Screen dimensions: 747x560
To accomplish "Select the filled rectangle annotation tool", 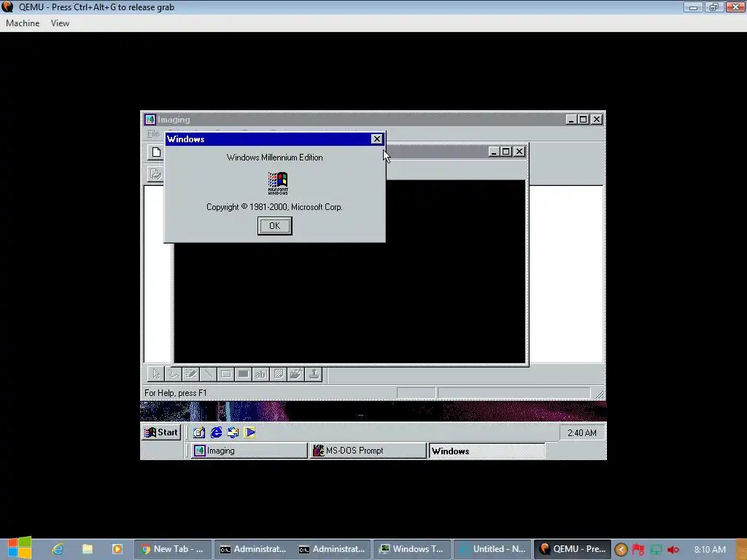I will click(x=244, y=374).
